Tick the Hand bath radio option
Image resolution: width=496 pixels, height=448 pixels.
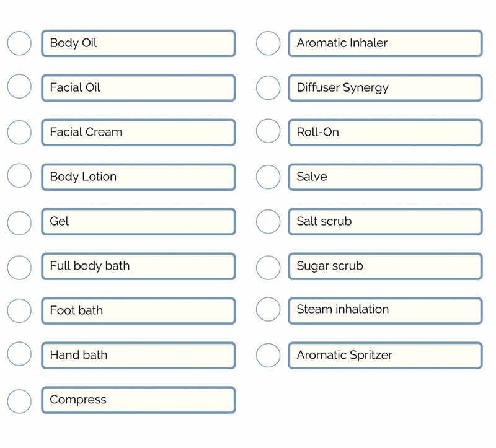(19, 354)
